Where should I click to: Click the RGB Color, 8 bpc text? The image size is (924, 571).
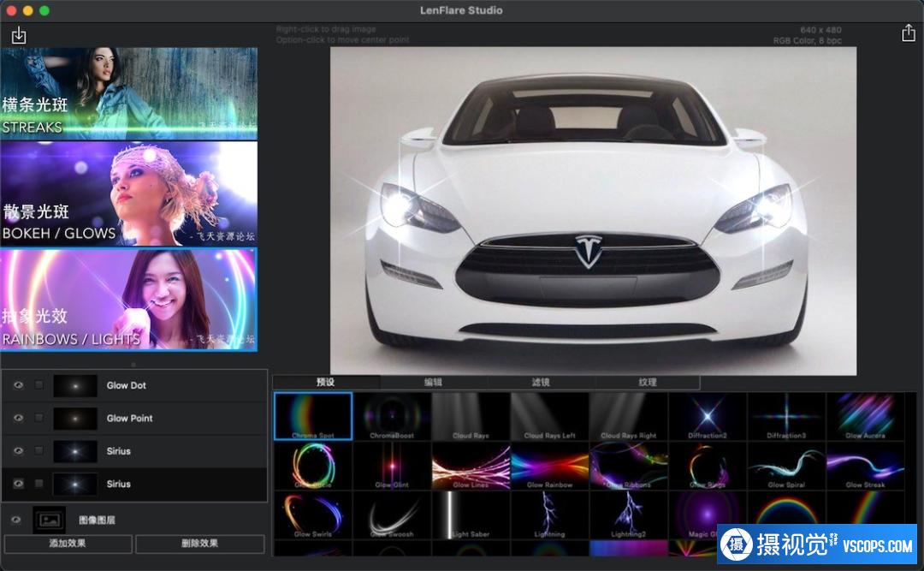[x=808, y=40]
